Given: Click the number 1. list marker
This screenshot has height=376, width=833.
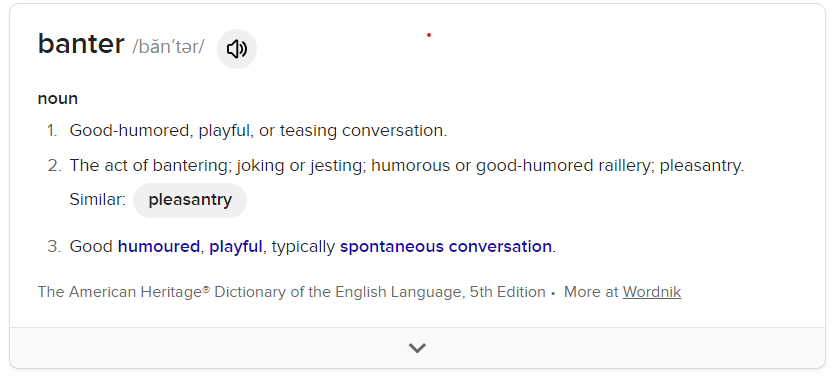Looking at the screenshot, I should (x=52, y=131).
